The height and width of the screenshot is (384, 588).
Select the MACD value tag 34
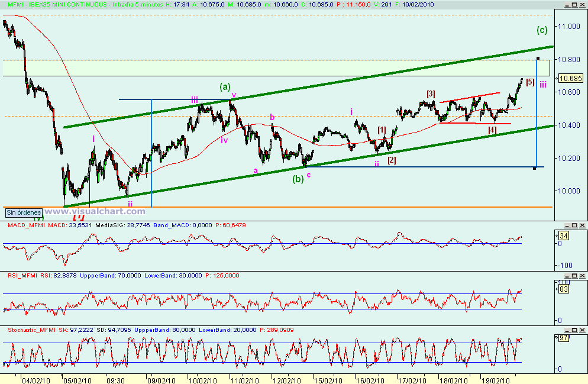(564, 235)
